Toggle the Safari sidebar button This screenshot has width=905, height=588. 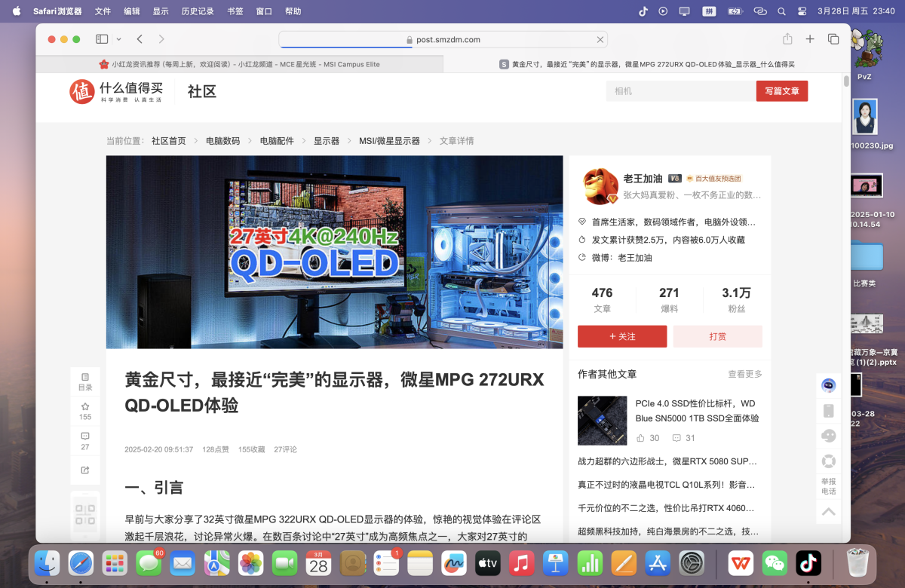coord(102,39)
